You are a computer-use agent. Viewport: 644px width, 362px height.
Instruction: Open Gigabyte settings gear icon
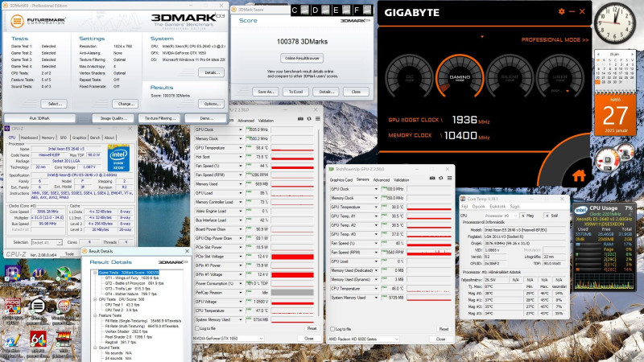point(561,11)
